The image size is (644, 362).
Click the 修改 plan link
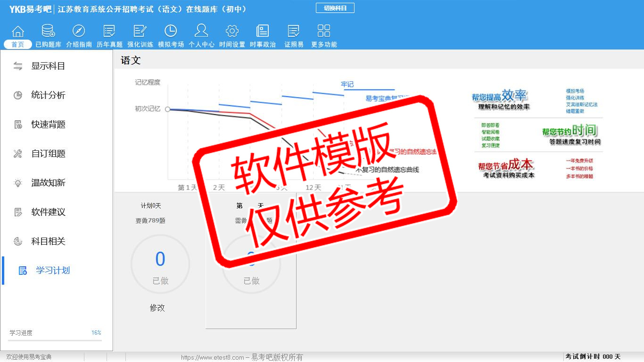(x=157, y=308)
